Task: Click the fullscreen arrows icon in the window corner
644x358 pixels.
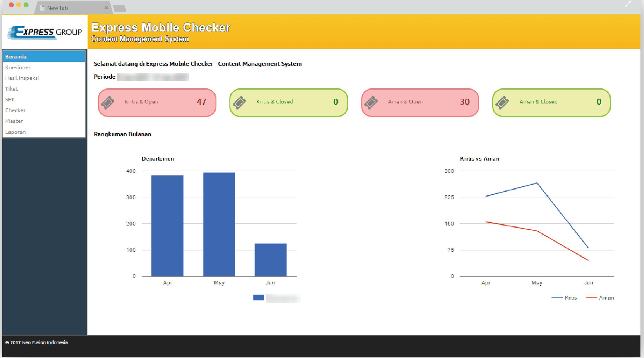Action: (628, 4)
